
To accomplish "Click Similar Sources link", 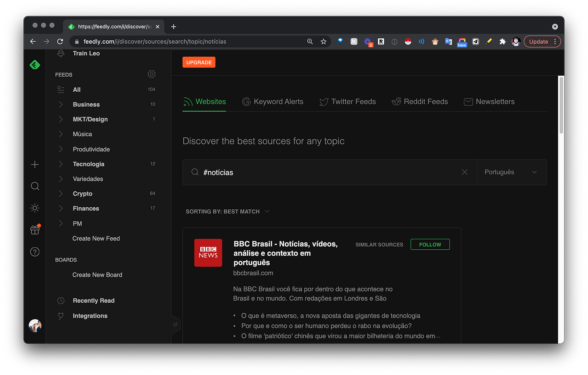I will pos(379,244).
